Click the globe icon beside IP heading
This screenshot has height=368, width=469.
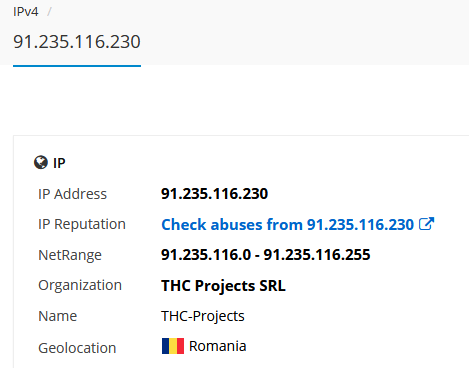[x=41, y=163]
